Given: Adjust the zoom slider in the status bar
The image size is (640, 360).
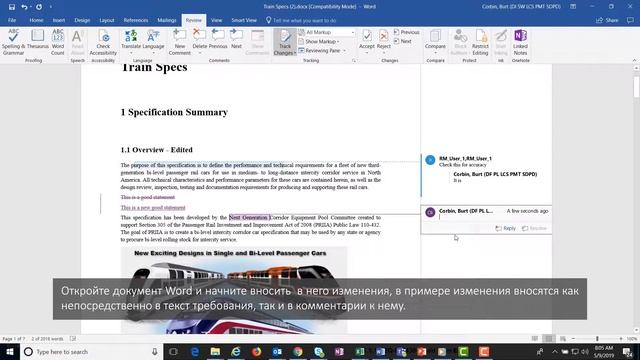Looking at the screenshot, I should (x=597, y=339).
